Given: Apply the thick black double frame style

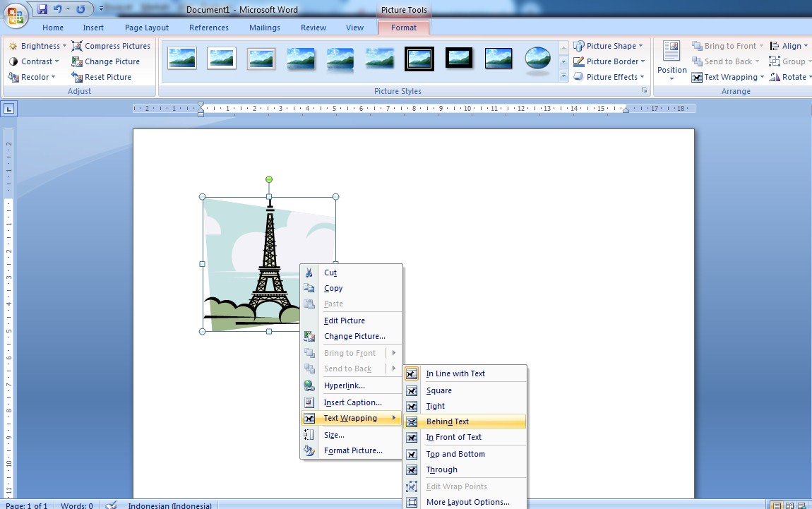Looking at the screenshot, I should pos(419,59).
